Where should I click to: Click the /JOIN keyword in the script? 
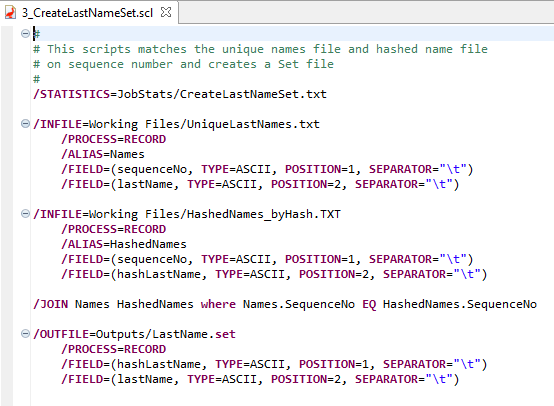pos(51,304)
